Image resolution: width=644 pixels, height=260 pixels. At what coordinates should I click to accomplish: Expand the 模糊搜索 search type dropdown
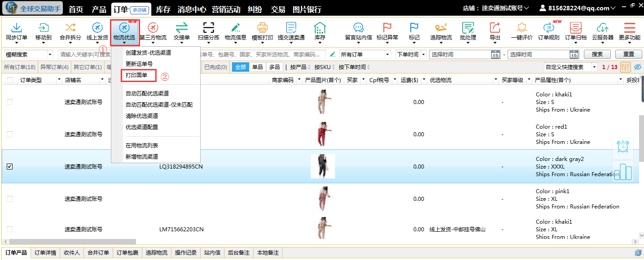50,55
